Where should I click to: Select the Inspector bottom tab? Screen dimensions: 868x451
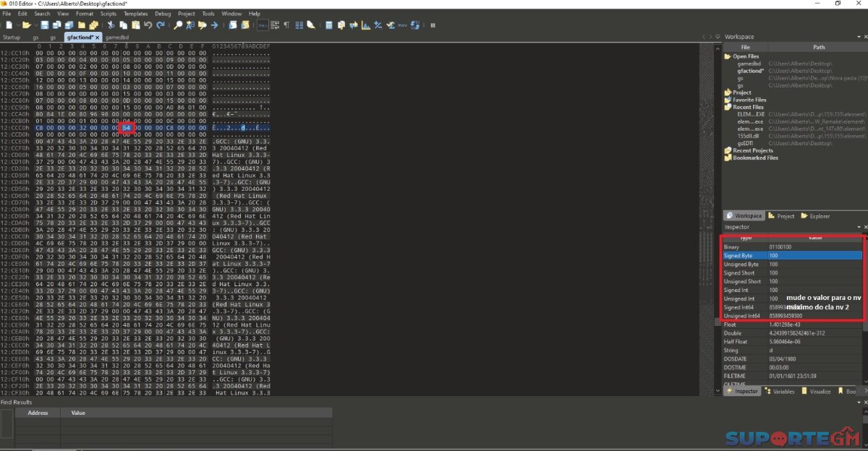pos(742,392)
